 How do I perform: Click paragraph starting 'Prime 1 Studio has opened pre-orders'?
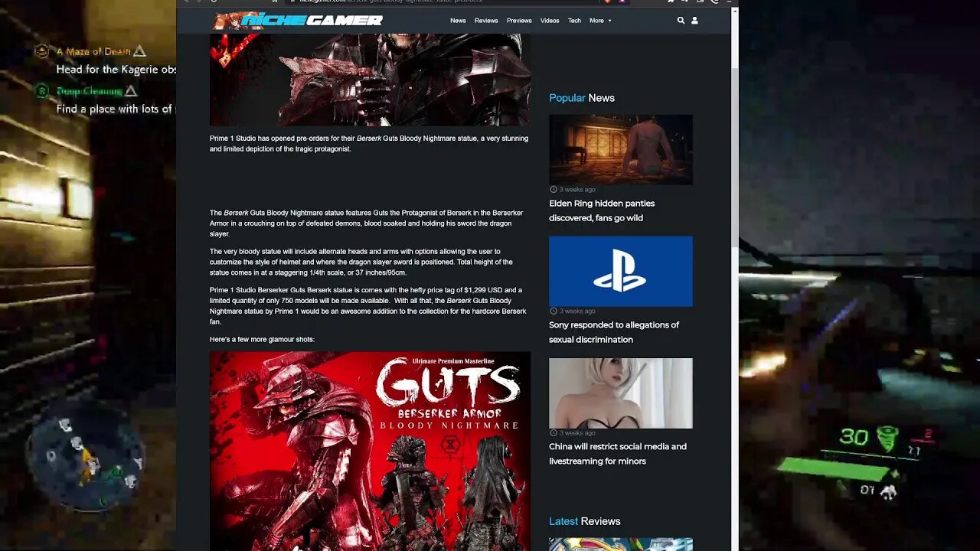coord(369,143)
